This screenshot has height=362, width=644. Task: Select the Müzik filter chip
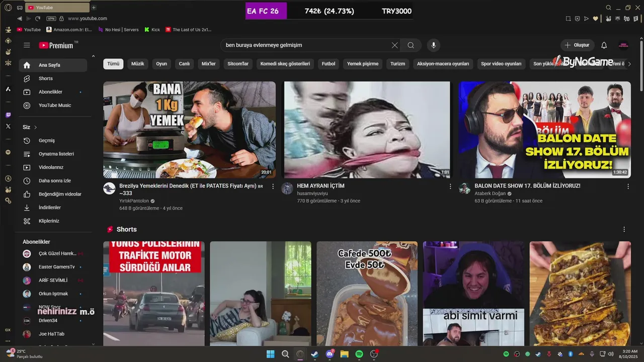[x=138, y=64]
